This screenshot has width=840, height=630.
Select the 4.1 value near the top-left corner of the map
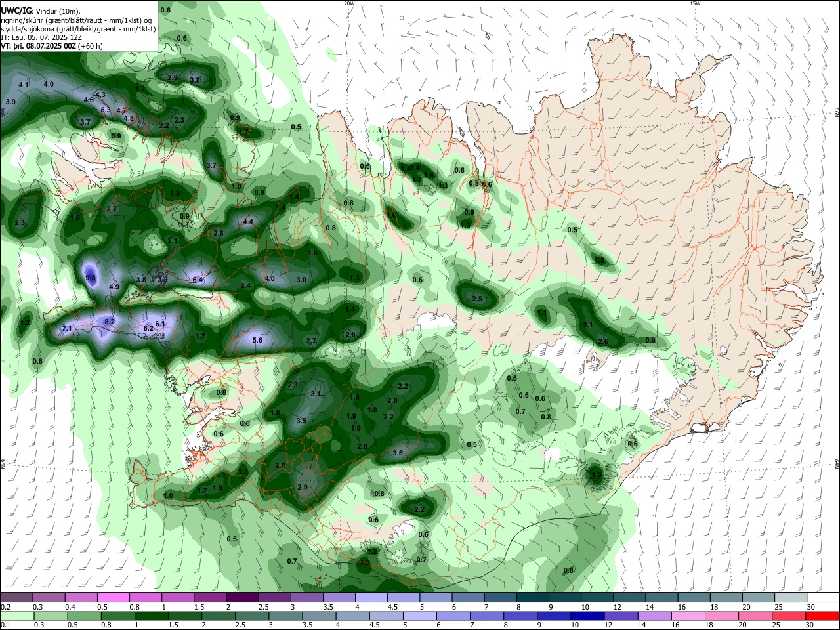point(24,85)
